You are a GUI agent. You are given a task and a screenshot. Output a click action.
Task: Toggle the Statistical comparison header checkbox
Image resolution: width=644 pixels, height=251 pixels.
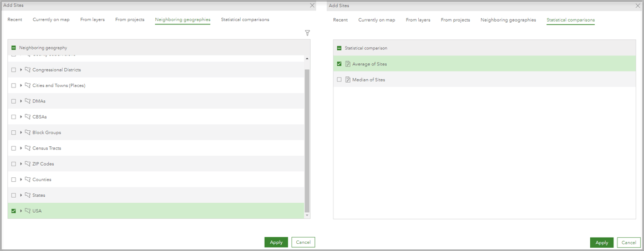pyautogui.click(x=339, y=48)
